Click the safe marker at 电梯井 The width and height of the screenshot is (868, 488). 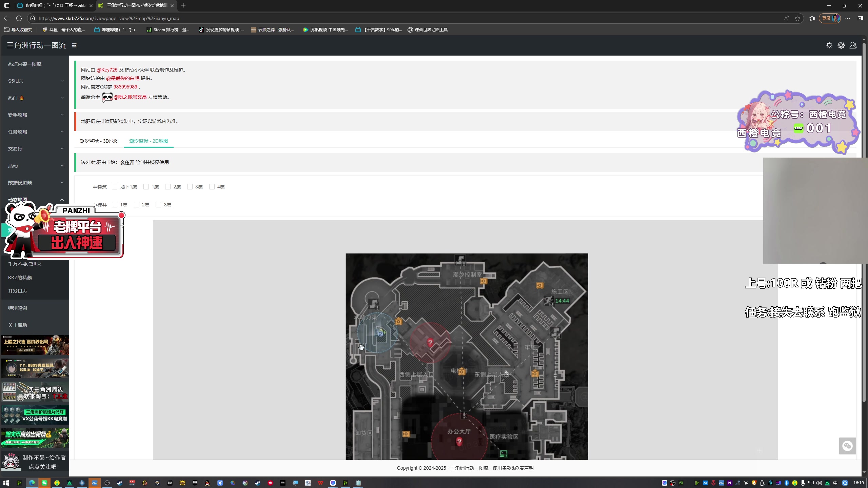tap(461, 372)
